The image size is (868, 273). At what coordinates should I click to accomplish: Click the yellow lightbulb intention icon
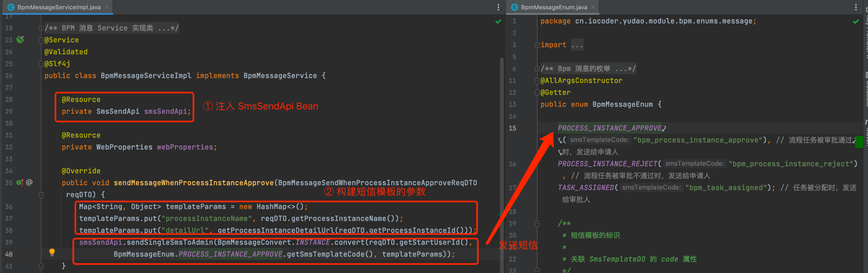pos(52,252)
